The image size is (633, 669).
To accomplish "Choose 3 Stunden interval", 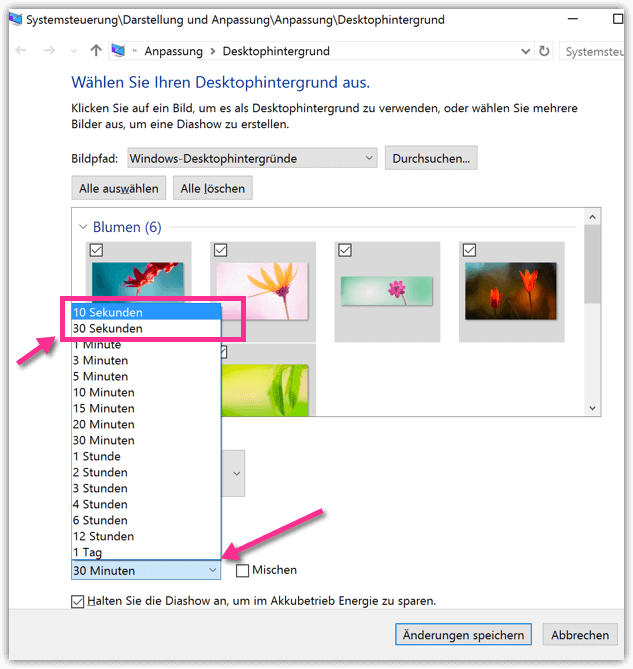I will [x=146, y=489].
